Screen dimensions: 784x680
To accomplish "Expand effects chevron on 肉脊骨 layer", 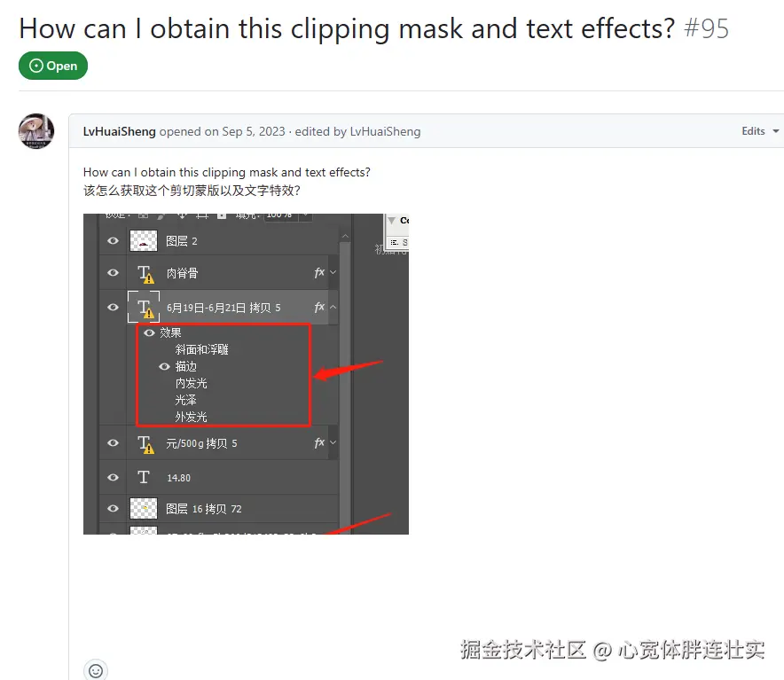I will (333, 272).
